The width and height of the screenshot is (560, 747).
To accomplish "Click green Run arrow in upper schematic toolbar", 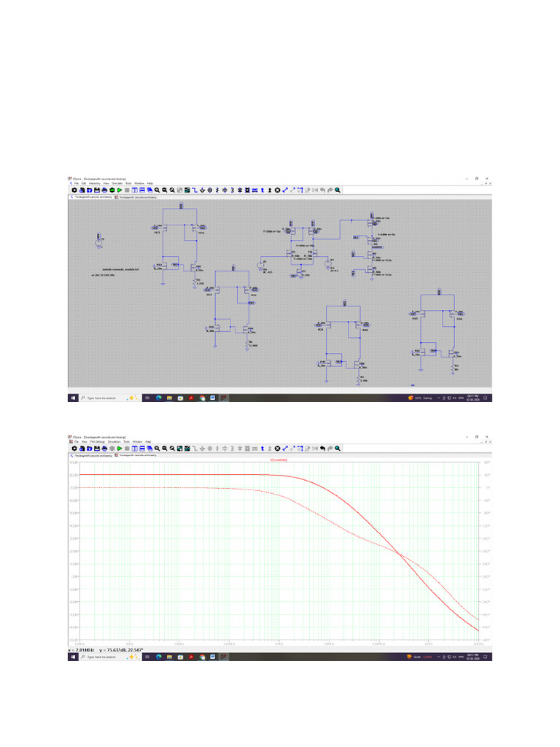I will pos(120,190).
